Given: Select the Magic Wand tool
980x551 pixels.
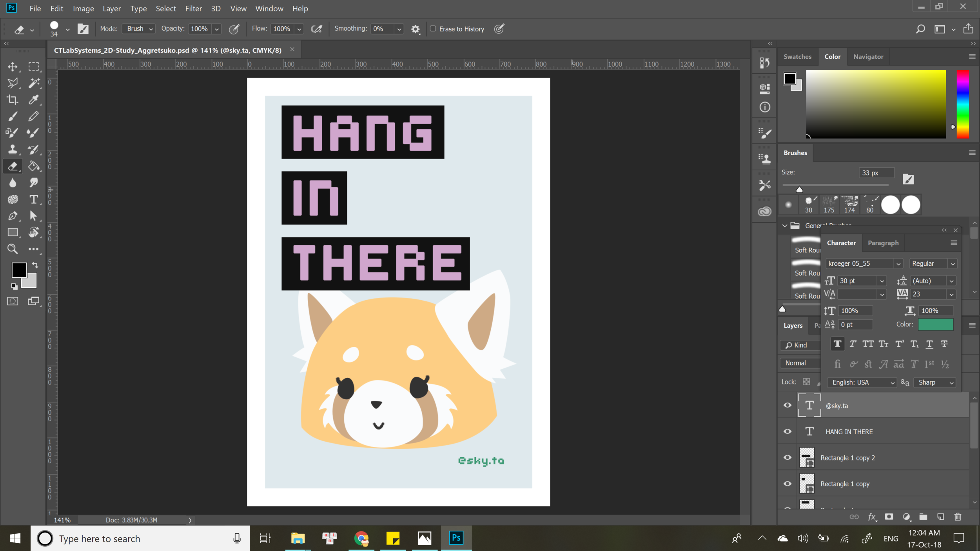Looking at the screenshot, I should pos(34,83).
